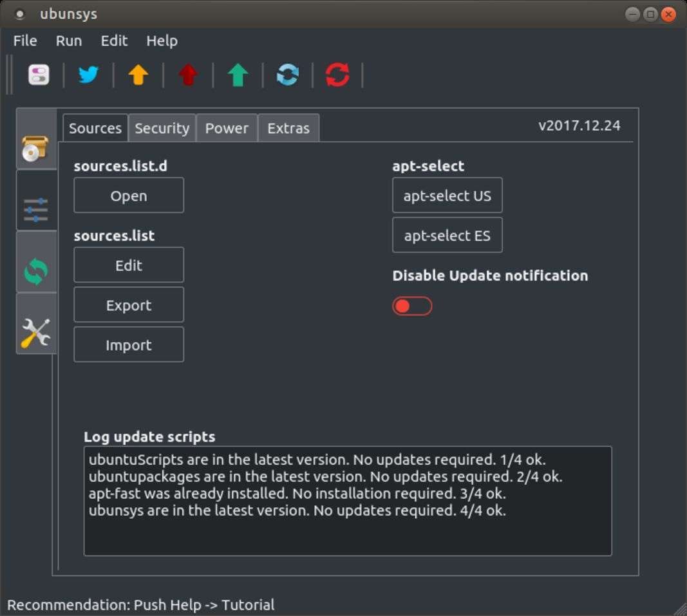Toggle Disable Update notification switch

click(412, 306)
